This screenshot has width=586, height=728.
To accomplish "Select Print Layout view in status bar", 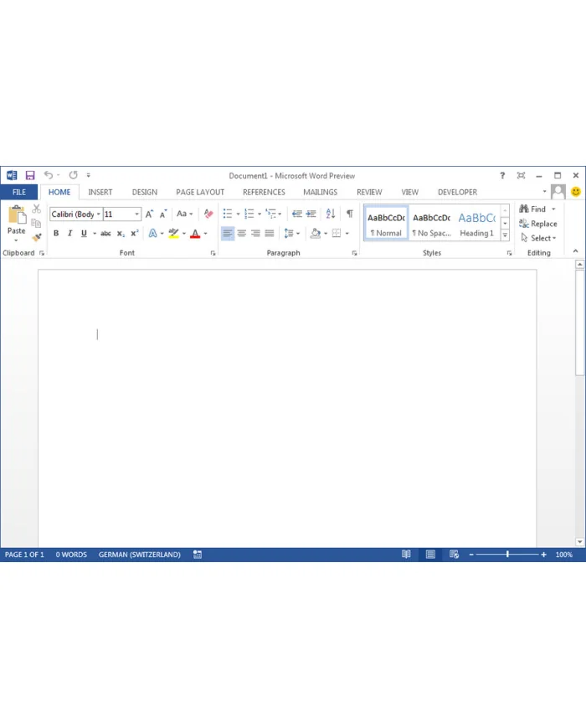I will [430, 555].
